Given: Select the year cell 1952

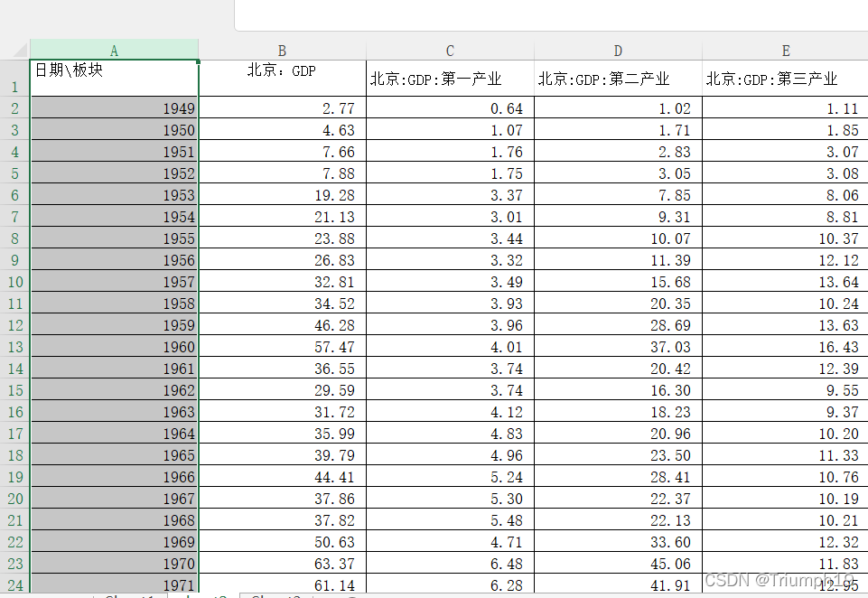Looking at the screenshot, I should click(x=115, y=173).
